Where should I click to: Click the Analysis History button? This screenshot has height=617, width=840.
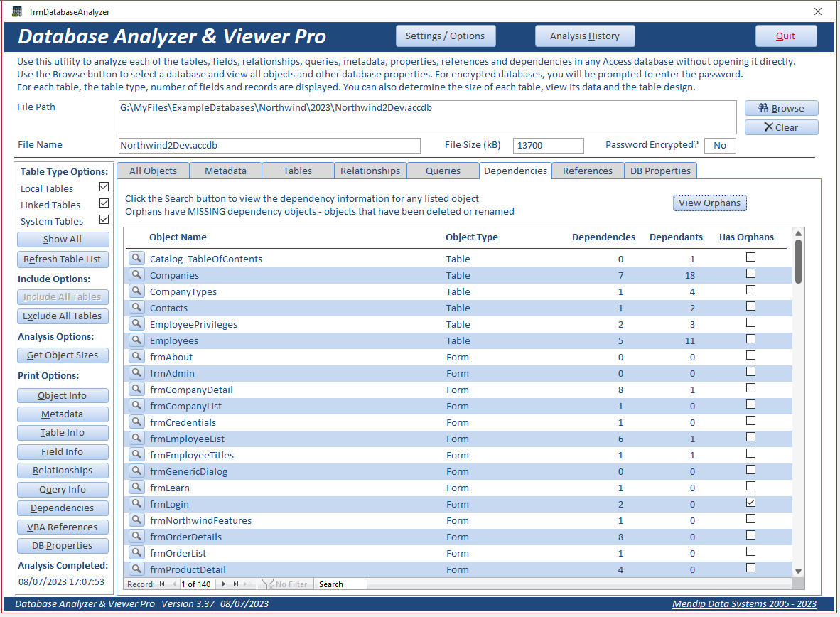[x=584, y=36]
